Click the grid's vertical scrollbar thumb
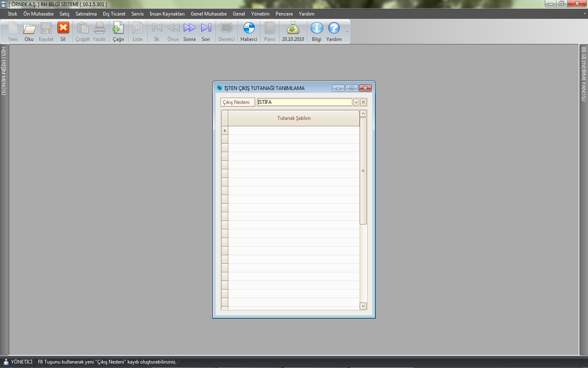The height and width of the screenshot is (368, 588). click(363, 171)
